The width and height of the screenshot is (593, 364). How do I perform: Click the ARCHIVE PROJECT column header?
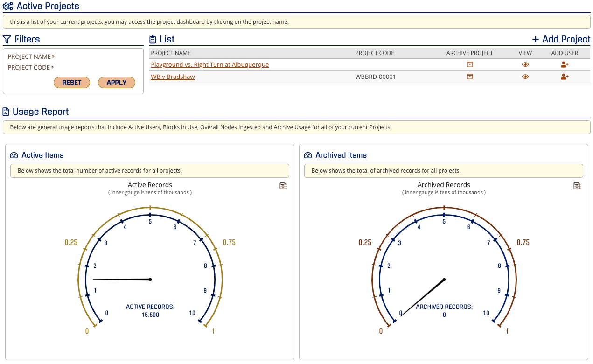coord(470,53)
